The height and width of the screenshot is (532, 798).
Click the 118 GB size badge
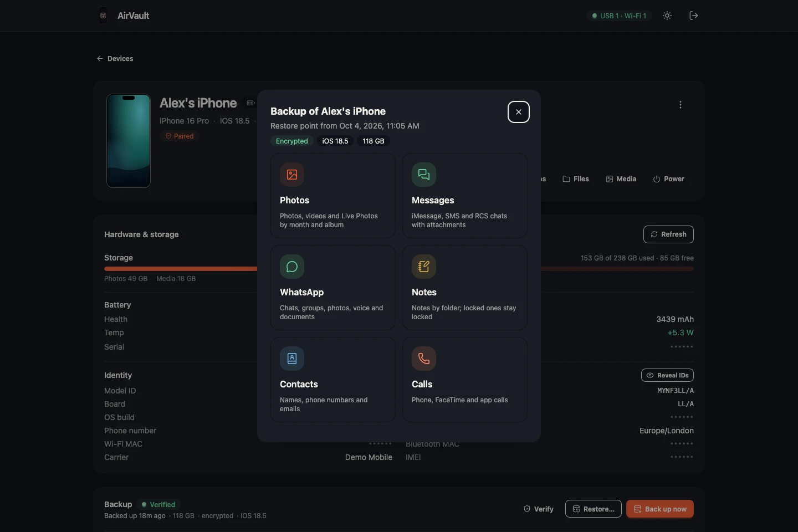coord(374,141)
